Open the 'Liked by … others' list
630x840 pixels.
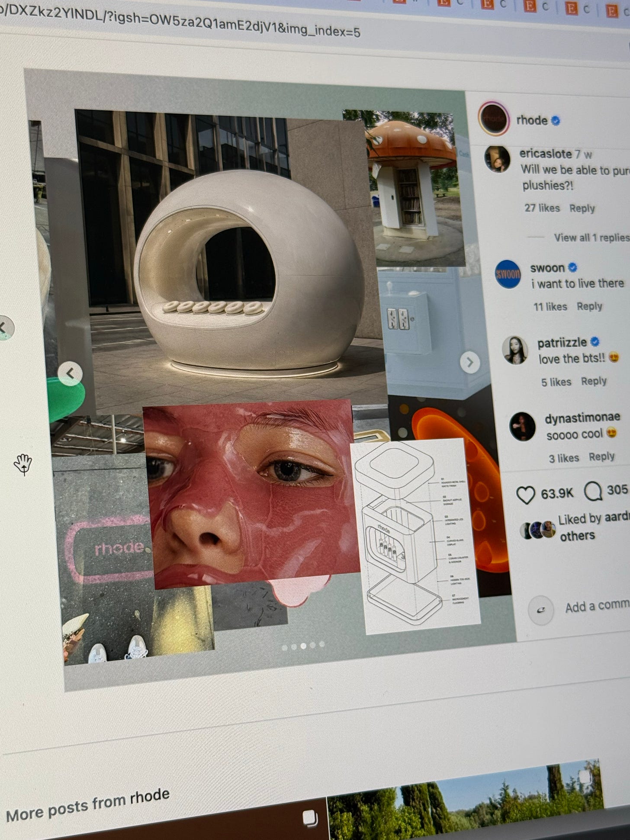click(x=594, y=527)
